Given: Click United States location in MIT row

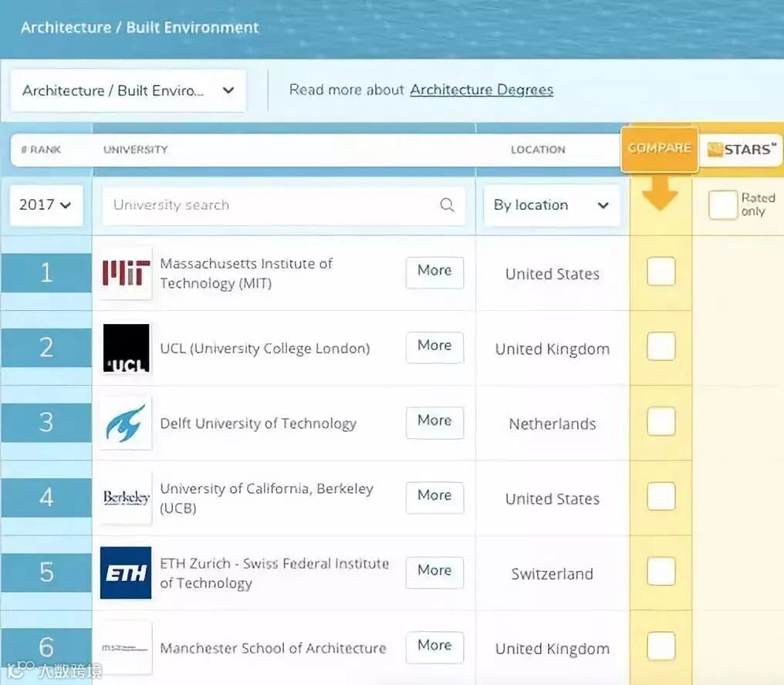Looking at the screenshot, I should point(552,274).
